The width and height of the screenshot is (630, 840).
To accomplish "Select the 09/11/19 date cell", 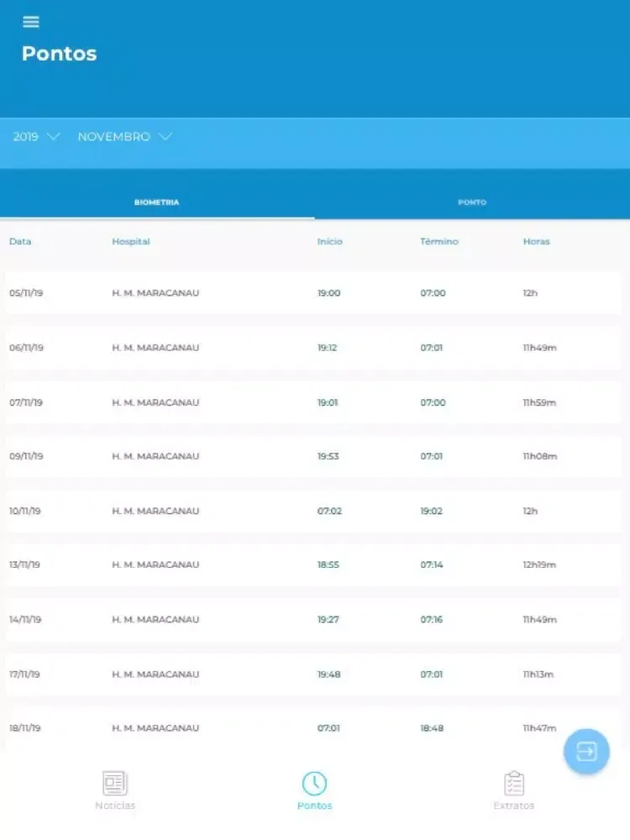I will (26, 456).
